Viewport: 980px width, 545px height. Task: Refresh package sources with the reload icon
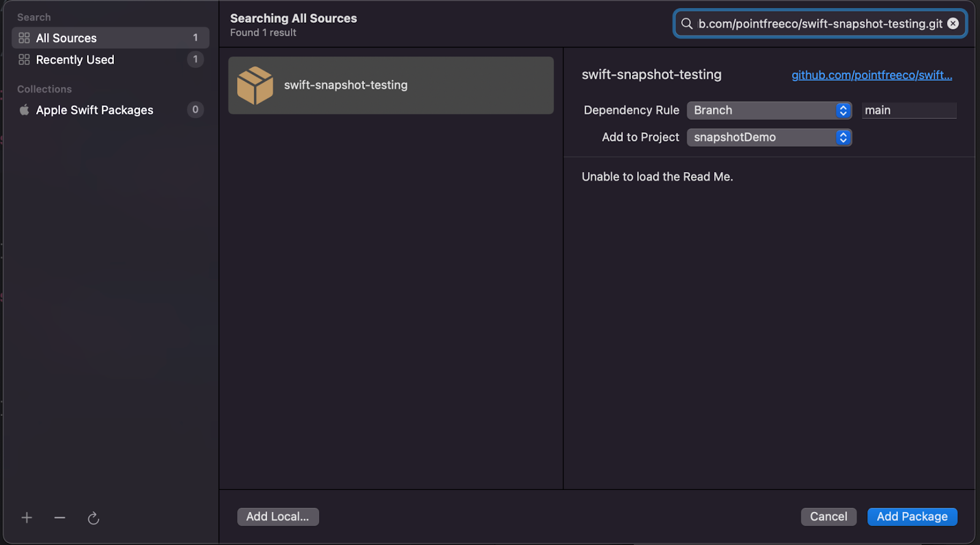[x=93, y=518]
